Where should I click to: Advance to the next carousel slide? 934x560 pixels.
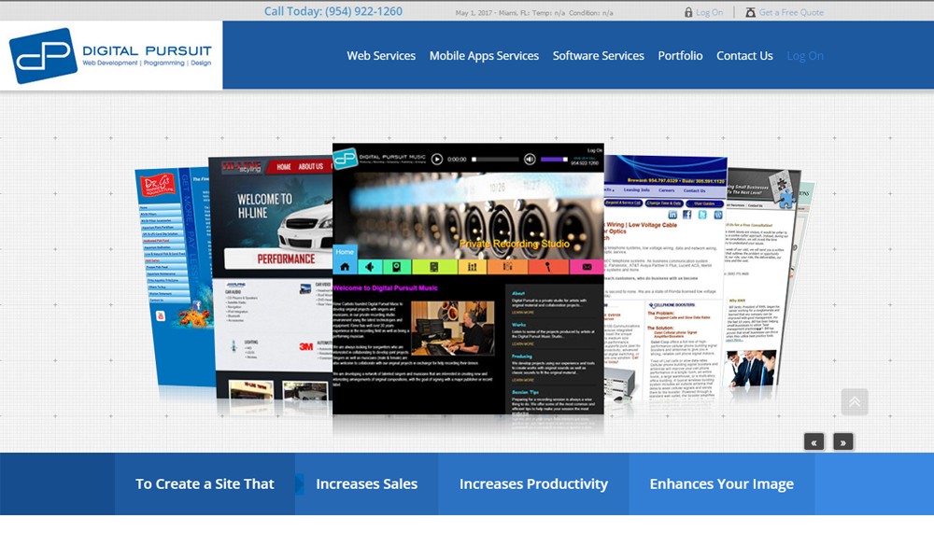point(843,441)
